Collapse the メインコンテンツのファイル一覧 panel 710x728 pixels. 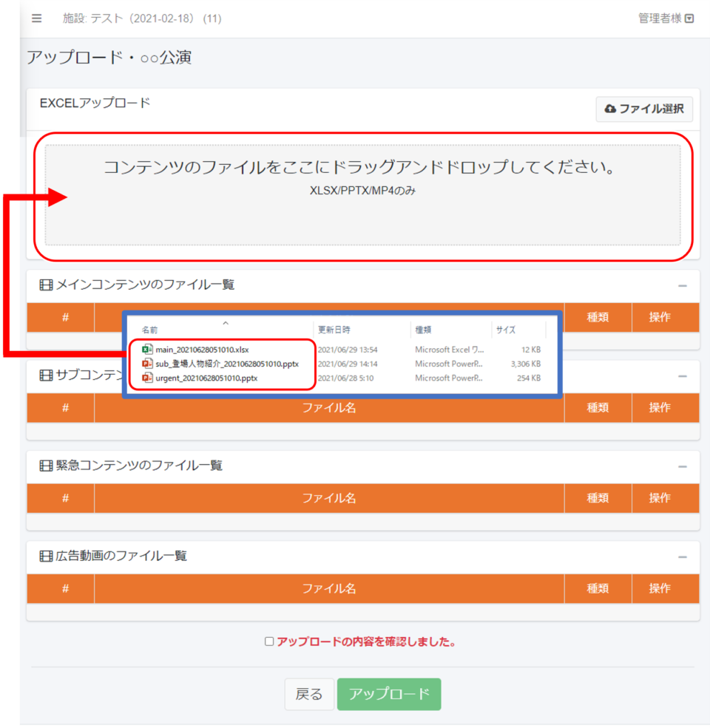click(x=682, y=286)
